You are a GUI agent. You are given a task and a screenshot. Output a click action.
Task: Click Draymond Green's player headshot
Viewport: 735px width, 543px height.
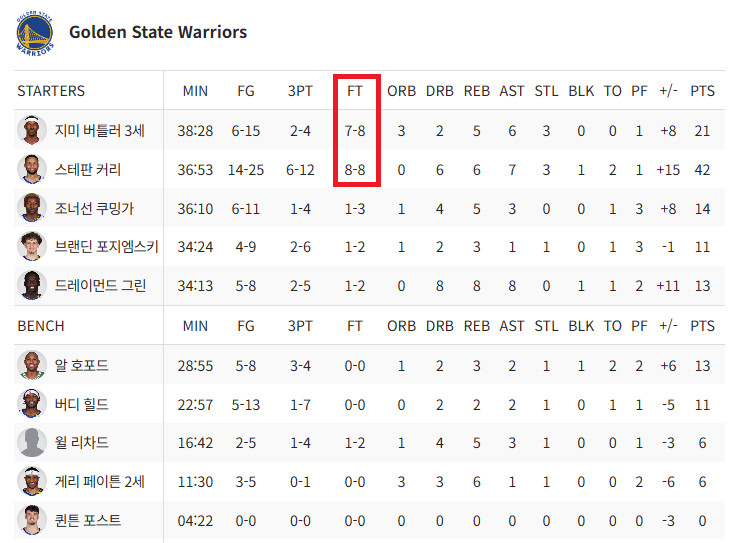pyautogui.click(x=32, y=285)
